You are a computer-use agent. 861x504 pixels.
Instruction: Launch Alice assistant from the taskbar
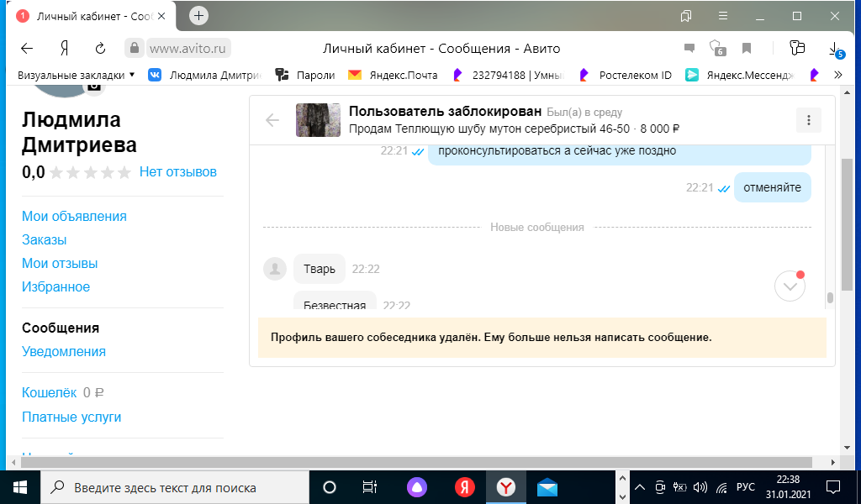[x=417, y=487]
